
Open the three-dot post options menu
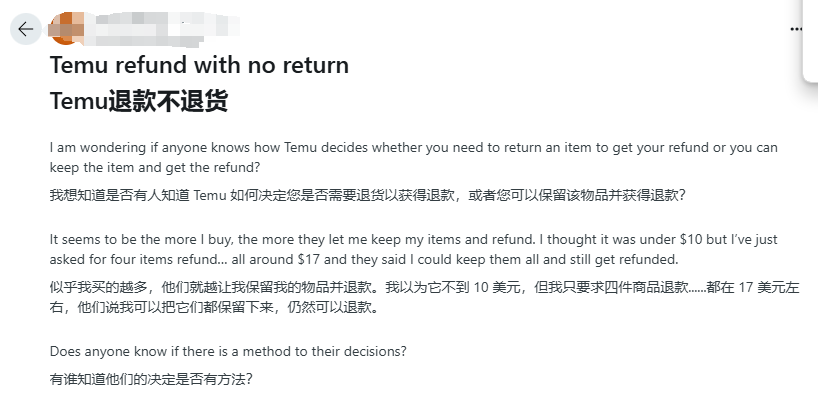pos(796,29)
